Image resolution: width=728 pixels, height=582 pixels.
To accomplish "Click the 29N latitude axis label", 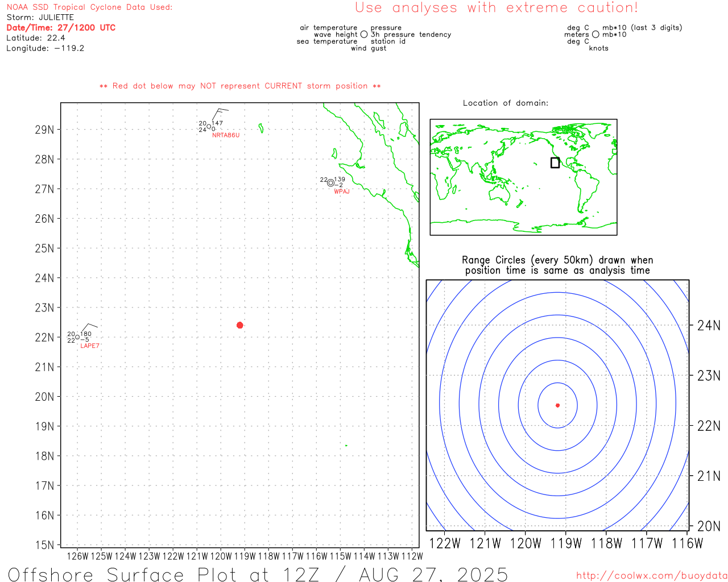I will pos(44,130).
